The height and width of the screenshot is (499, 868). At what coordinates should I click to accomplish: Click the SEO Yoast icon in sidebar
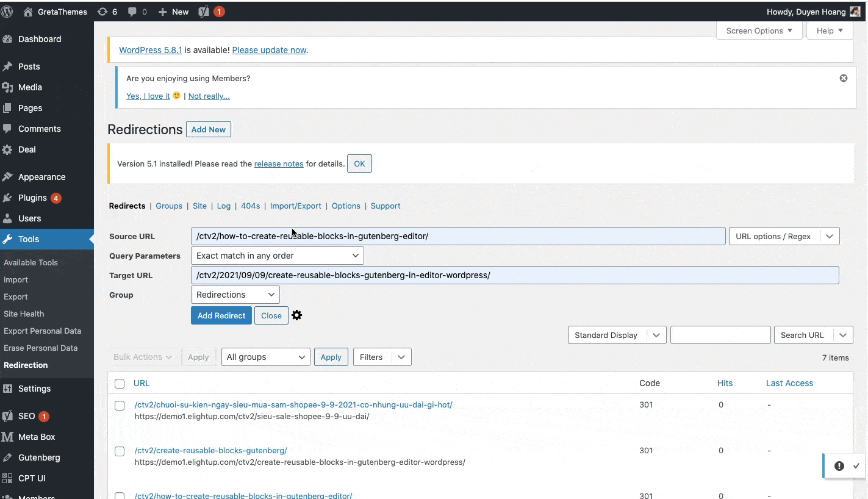[8, 416]
